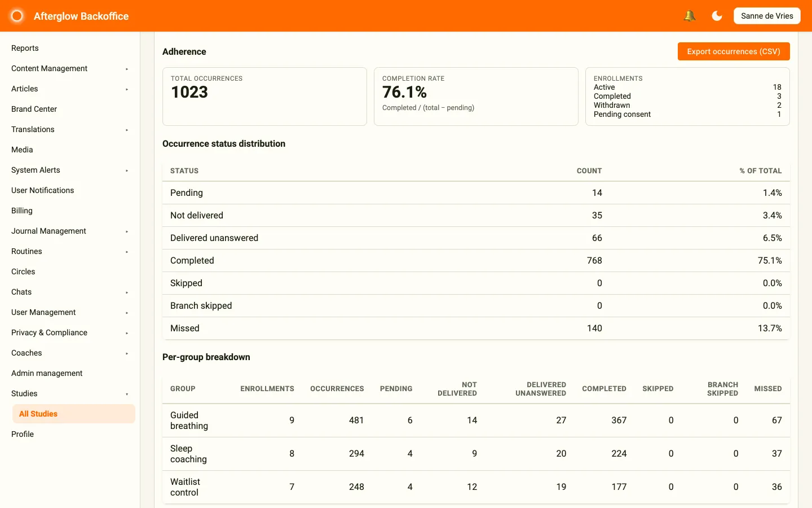812x508 pixels.
Task: Click the Afterglow Backoffice title
Action: coord(81,16)
